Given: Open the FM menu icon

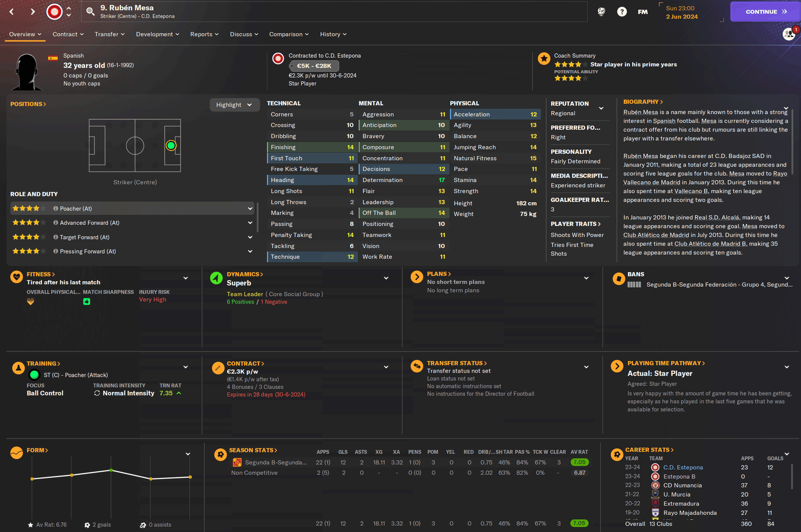Looking at the screenshot, I should pos(643,12).
